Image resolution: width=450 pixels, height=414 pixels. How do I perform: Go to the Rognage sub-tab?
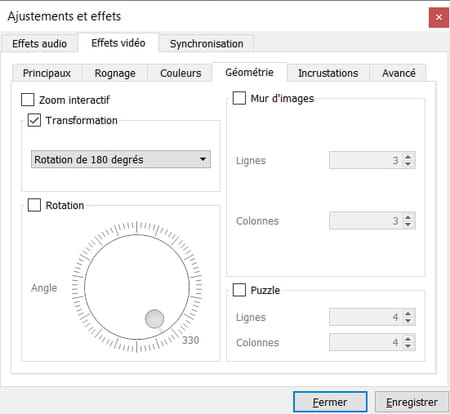[115, 73]
